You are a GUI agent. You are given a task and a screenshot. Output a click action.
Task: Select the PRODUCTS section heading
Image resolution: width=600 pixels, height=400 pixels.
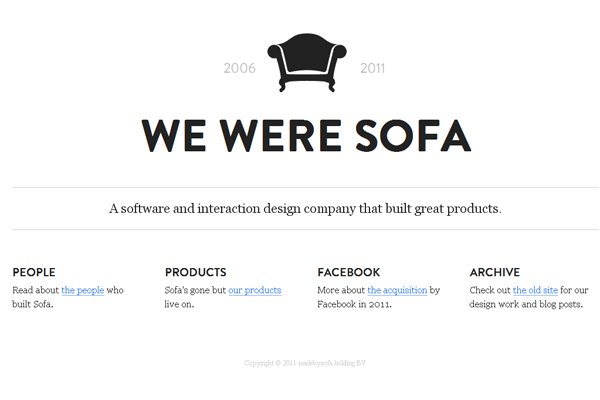click(196, 272)
